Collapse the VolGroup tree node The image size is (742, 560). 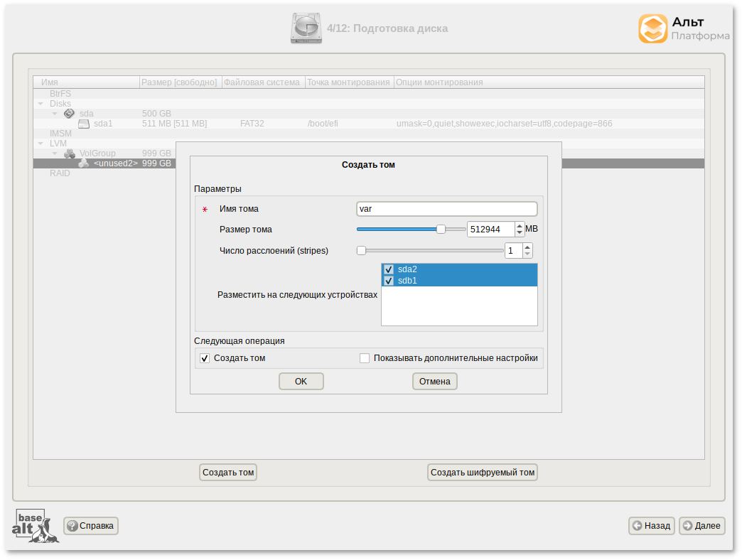coord(54,154)
